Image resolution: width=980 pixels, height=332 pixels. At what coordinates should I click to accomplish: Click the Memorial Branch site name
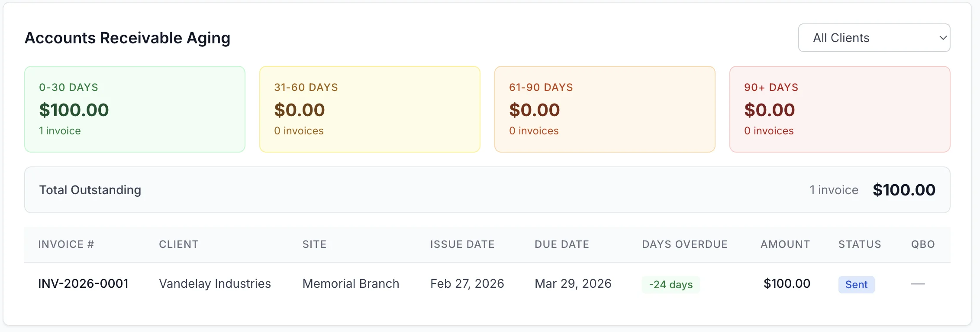351,283
